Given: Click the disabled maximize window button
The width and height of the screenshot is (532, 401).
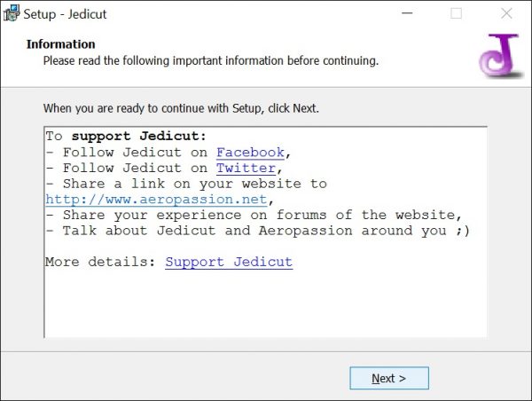Looking at the screenshot, I should click(456, 13).
